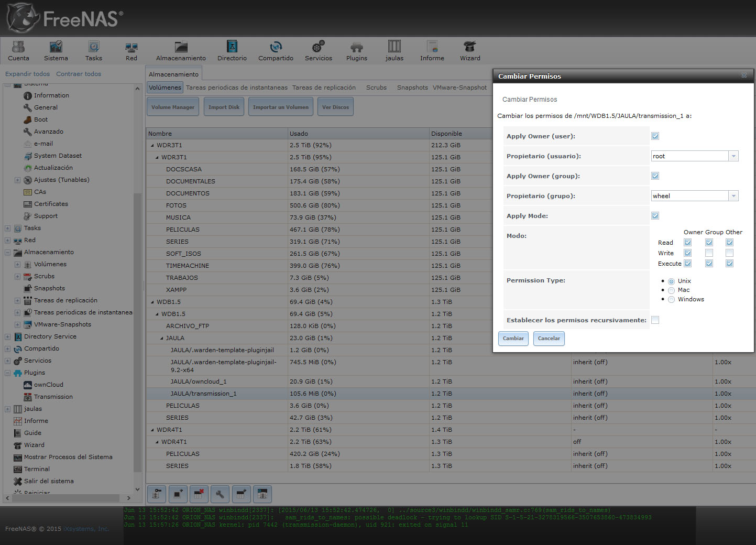Toggle the Apply Owner (group) checkbox
This screenshot has height=545, width=756.
pyautogui.click(x=655, y=176)
